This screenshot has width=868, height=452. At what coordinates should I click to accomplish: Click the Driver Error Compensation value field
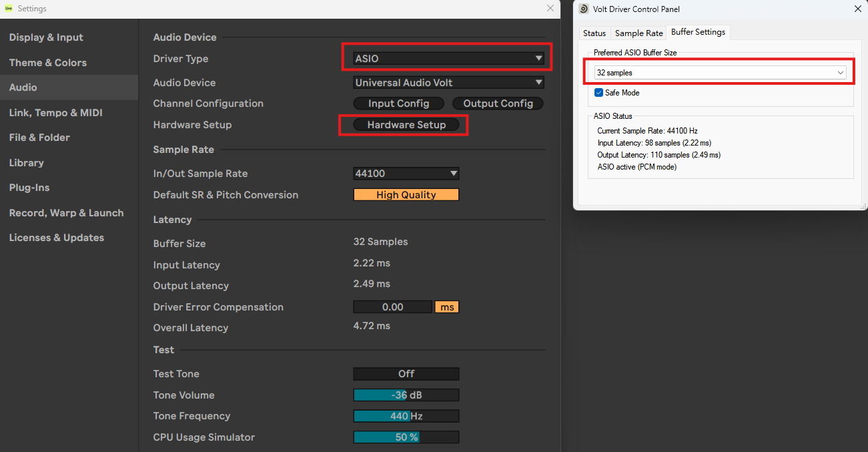(392, 307)
